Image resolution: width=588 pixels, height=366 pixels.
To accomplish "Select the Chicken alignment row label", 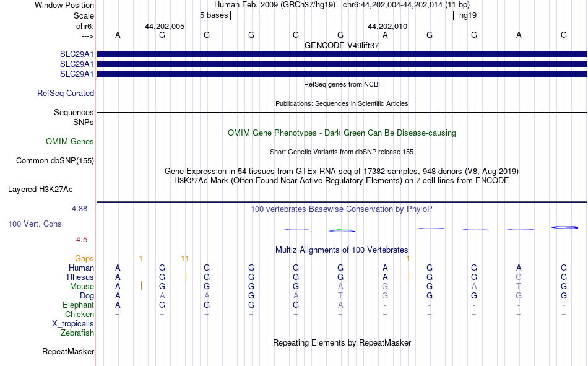I will [x=79, y=314].
